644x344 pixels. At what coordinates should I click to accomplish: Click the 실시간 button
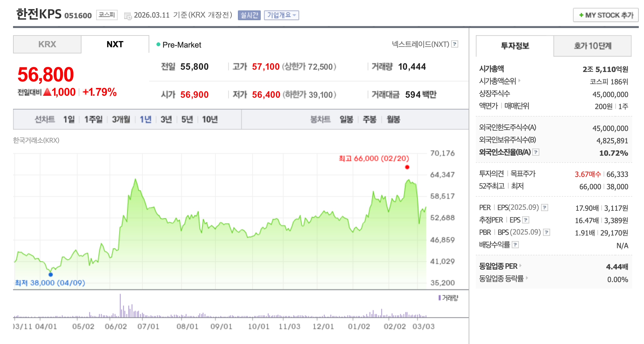[x=249, y=15]
